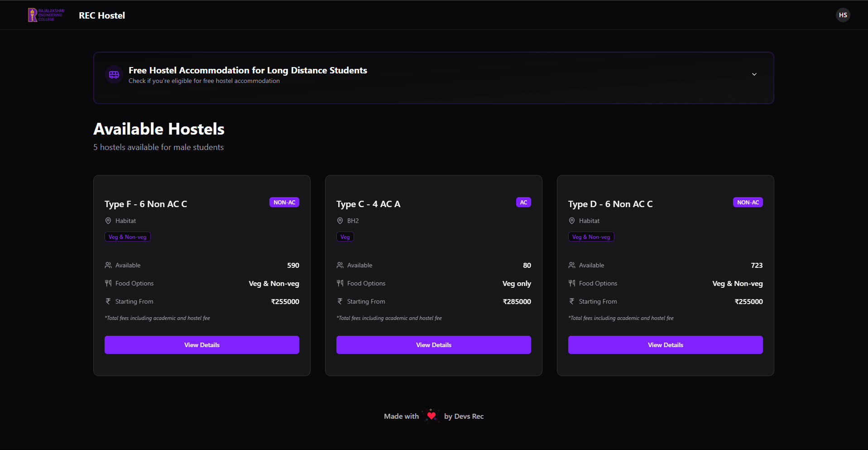Click the utensils icon for Type D food options

point(572,283)
